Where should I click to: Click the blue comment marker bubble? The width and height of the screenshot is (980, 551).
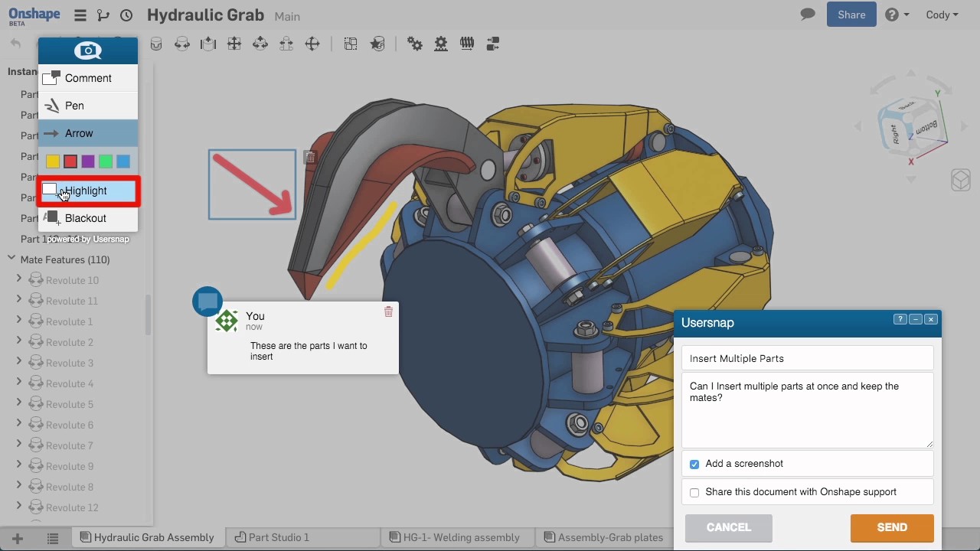(x=207, y=302)
